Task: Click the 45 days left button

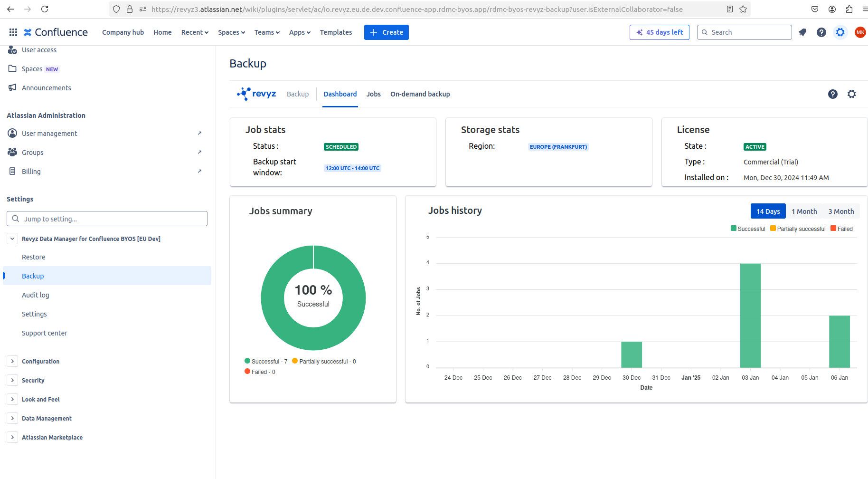Action: [x=660, y=32]
